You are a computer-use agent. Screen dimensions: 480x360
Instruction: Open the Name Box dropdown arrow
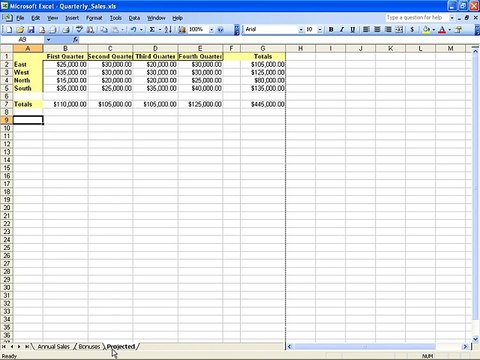coord(48,40)
